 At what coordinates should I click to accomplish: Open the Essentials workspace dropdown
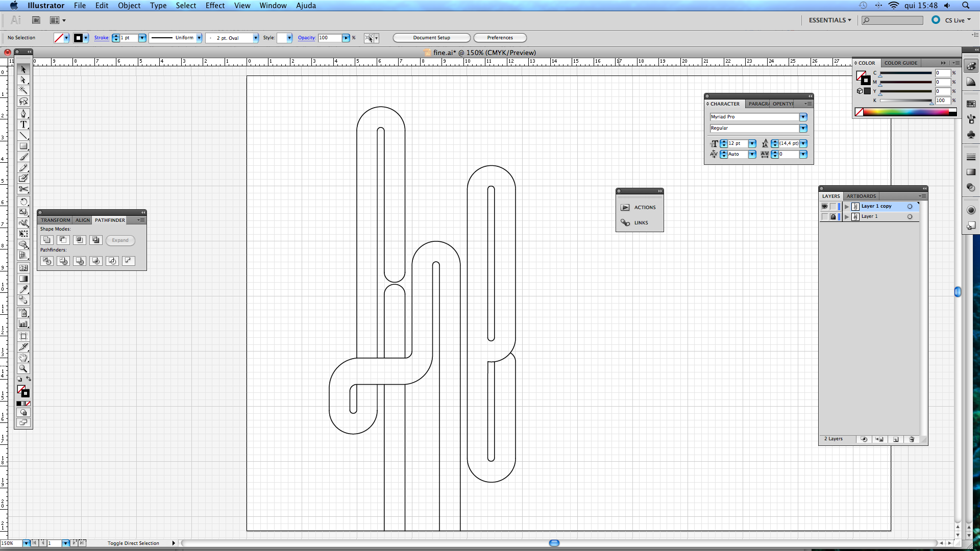pyautogui.click(x=830, y=20)
